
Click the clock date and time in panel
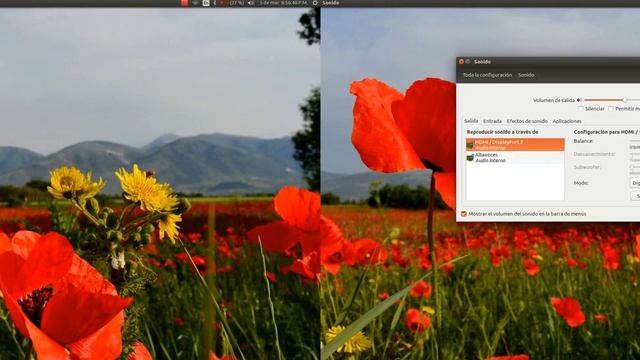click(x=284, y=3)
